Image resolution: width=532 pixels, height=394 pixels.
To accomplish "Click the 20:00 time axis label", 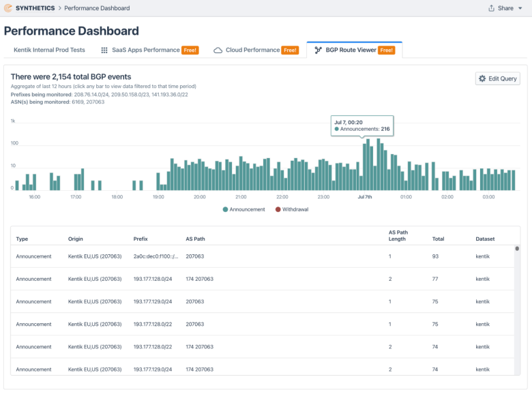I will 199,197.
